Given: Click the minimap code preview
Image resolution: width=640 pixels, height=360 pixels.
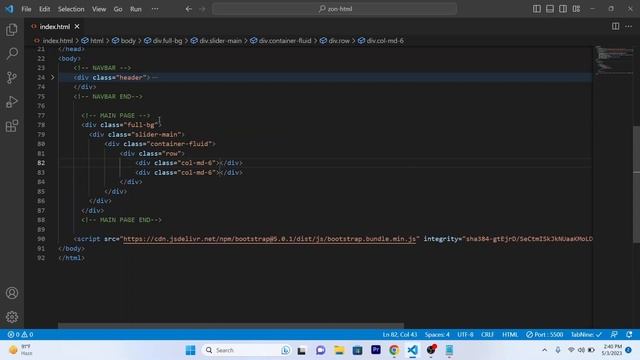Looking at the screenshot, I should [613, 60].
